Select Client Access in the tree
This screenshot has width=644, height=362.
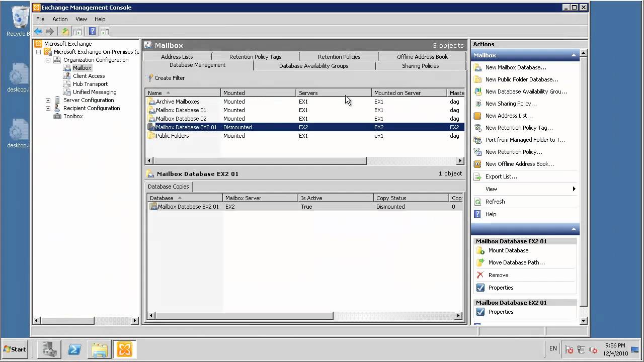89,76
